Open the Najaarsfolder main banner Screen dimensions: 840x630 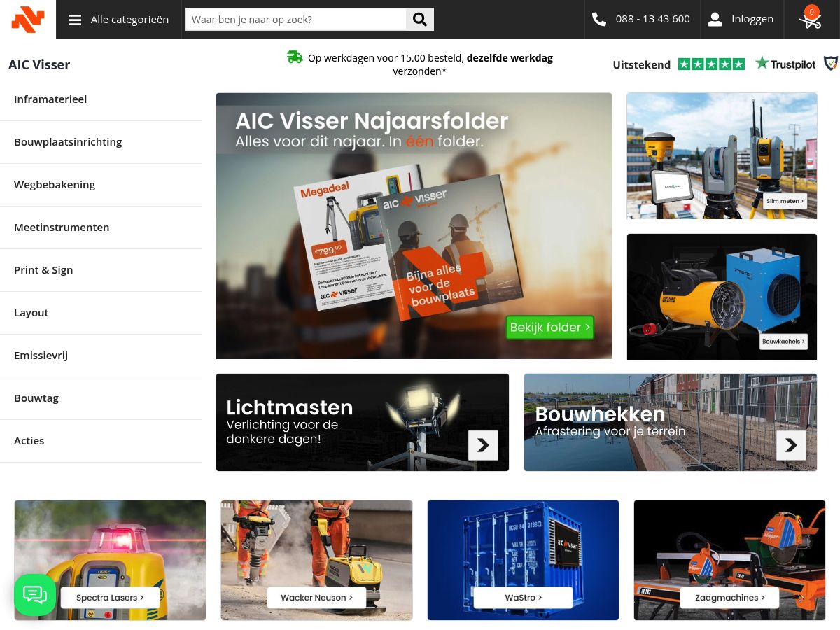tap(414, 226)
